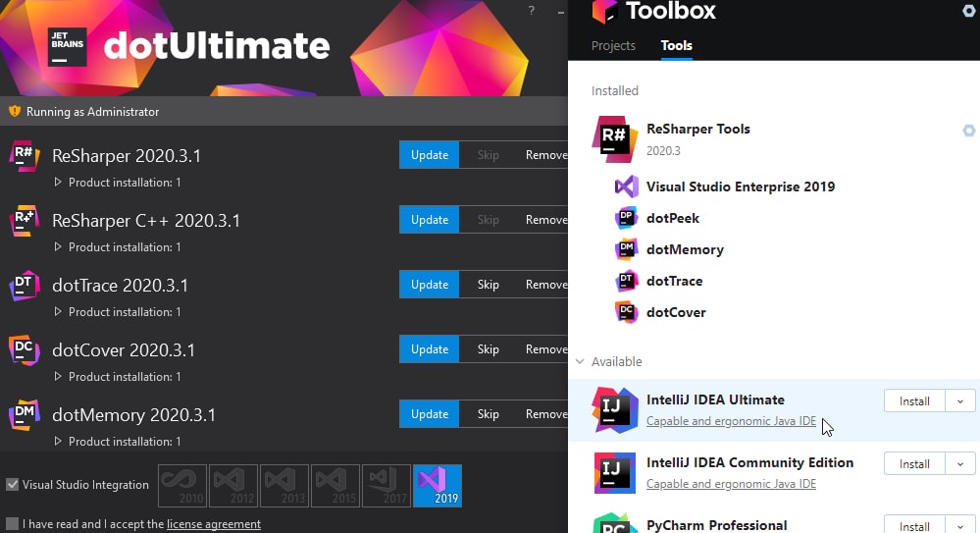Click the ReSharper product icon in dotUltimate installer
The image size is (980, 533).
point(25,156)
